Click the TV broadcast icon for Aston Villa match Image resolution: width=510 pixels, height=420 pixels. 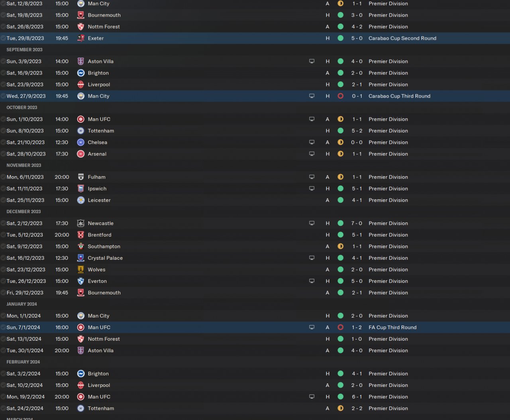[x=312, y=61]
